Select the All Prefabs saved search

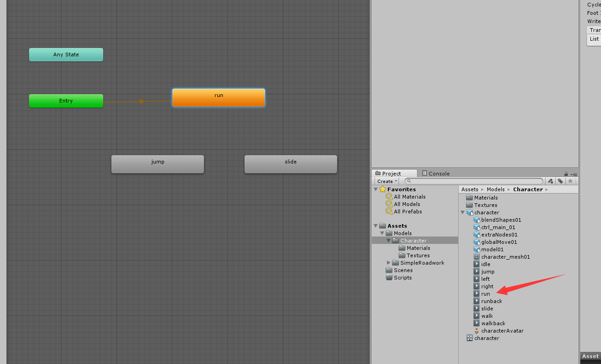pos(404,212)
